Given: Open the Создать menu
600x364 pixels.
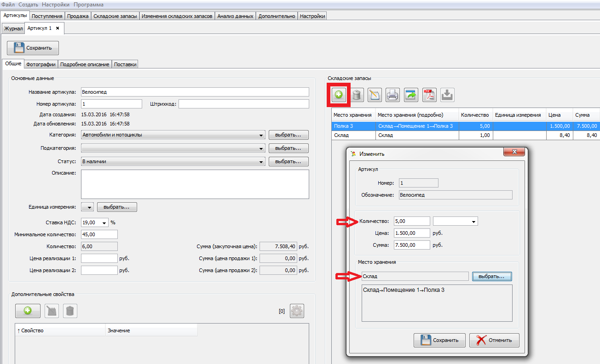Looking at the screenshot, I should pos(29,5).
